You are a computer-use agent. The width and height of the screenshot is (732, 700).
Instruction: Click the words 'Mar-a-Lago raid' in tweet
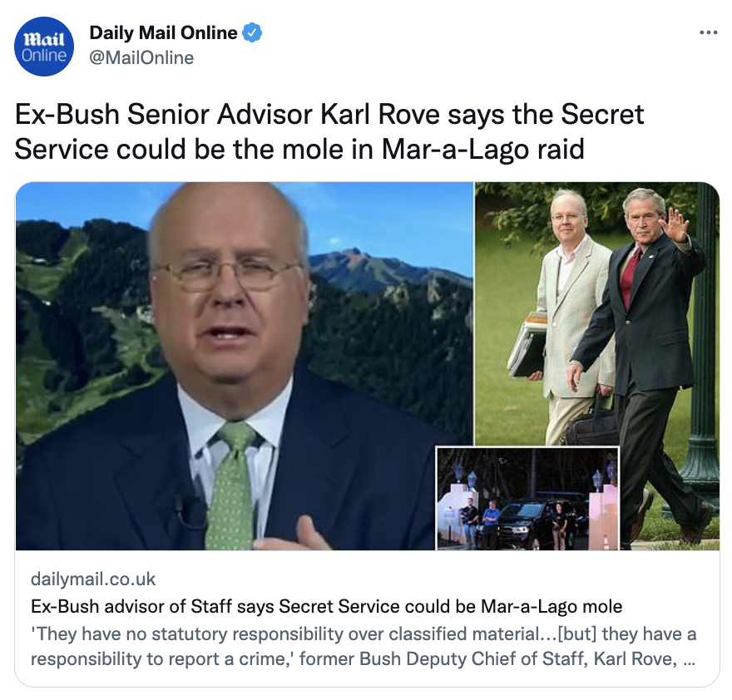[x=482, y=150]
